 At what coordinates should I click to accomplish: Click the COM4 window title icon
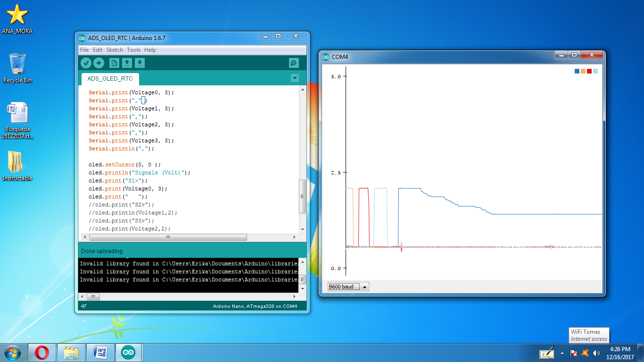tap(326, 57)
